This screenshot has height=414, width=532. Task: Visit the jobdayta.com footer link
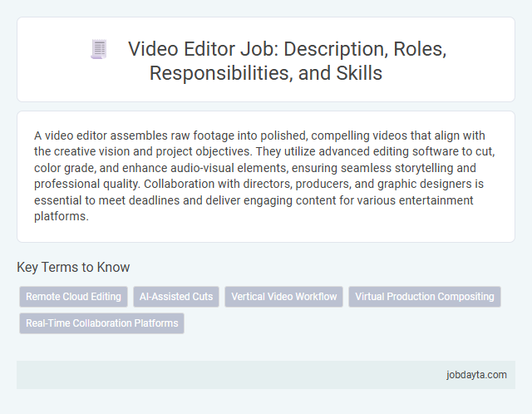pos(476,375)
